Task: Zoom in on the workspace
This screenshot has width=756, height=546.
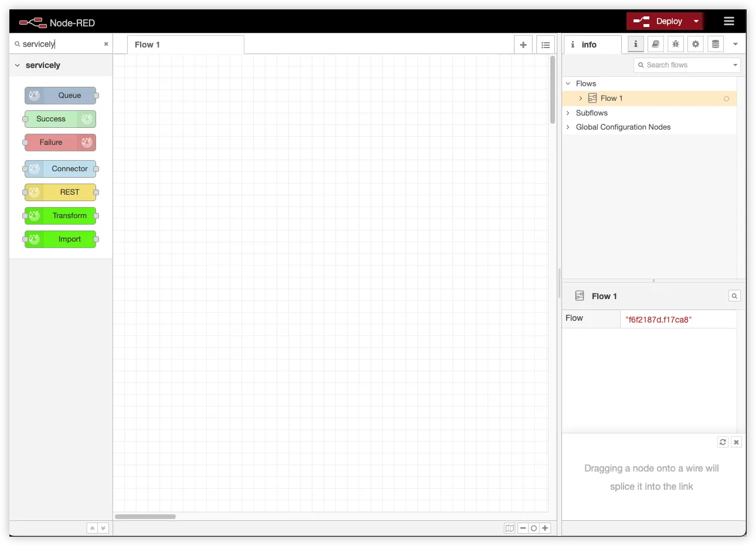Action: (545, 528)
